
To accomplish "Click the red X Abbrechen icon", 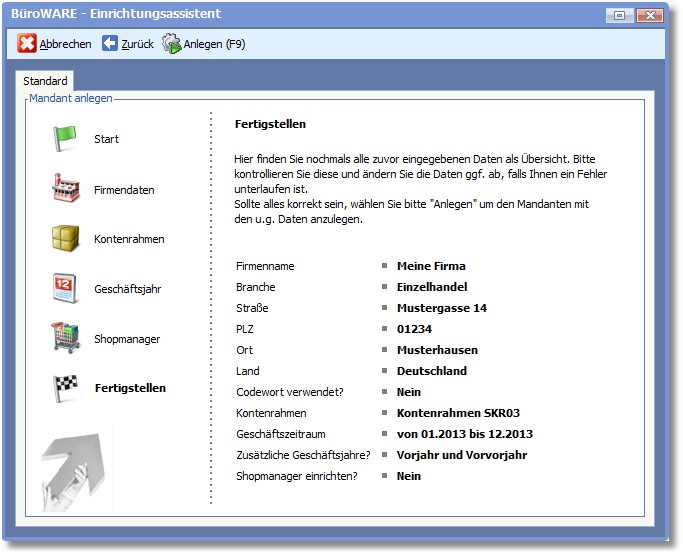I will pos(28,44).
